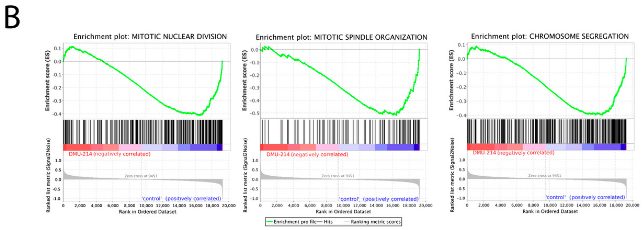The image size is (644, 230).
Task: Click the Rank in Ordered Dataset axis label in the right plot
Action: click(550, 212)
